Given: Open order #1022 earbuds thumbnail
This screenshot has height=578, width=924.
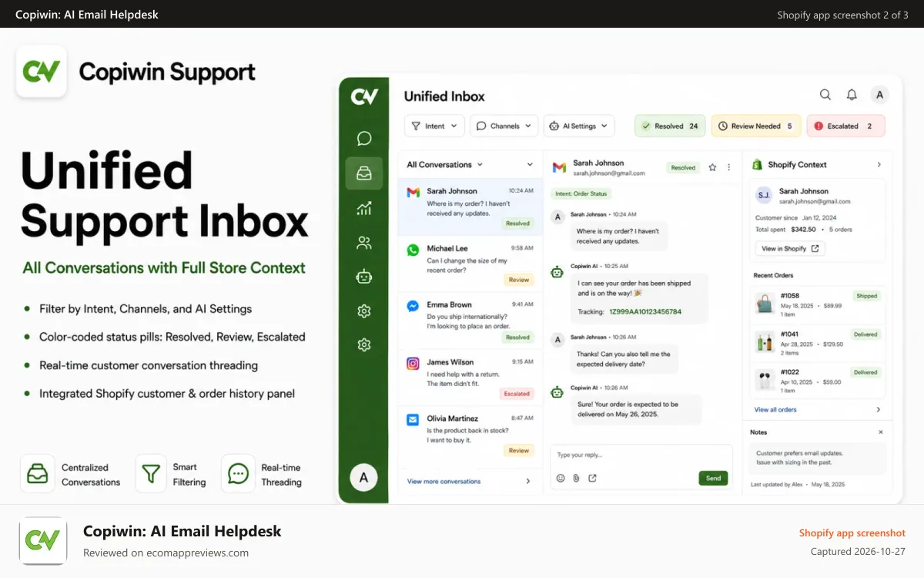Looking at the screenshot, I should click(765, 378).
